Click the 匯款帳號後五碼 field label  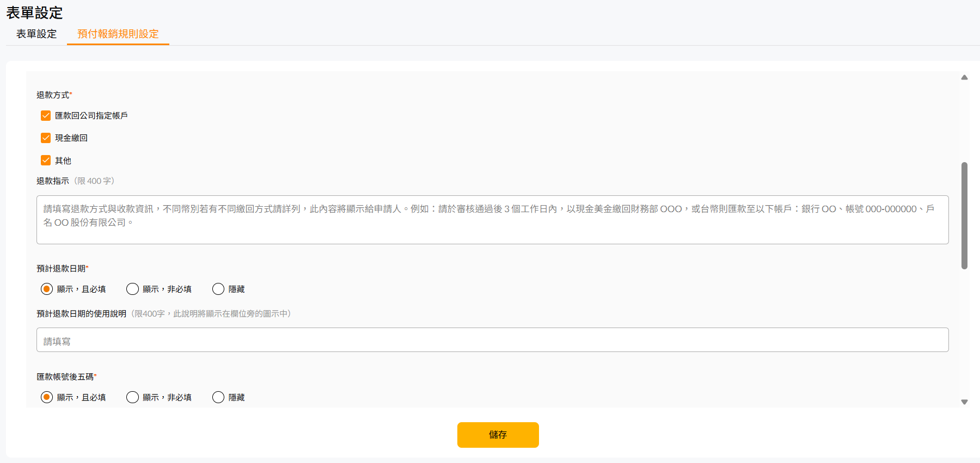(x=66, y=376)
